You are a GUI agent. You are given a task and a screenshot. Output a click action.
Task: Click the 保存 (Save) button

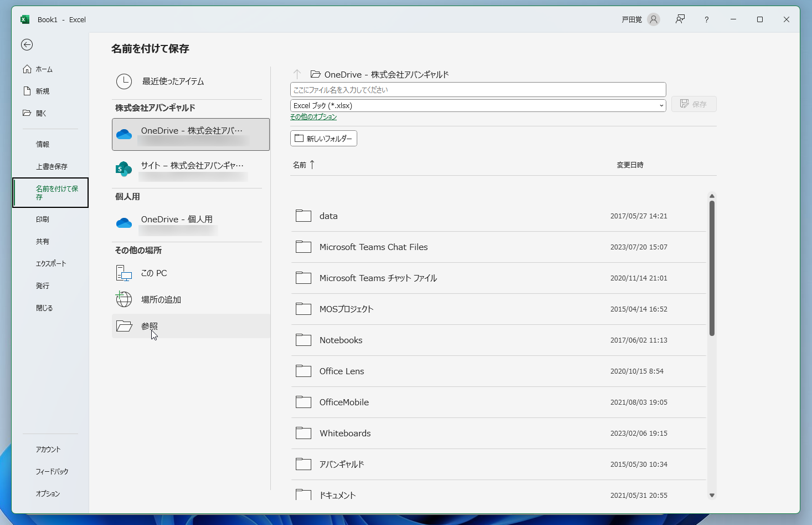point(693,104)
